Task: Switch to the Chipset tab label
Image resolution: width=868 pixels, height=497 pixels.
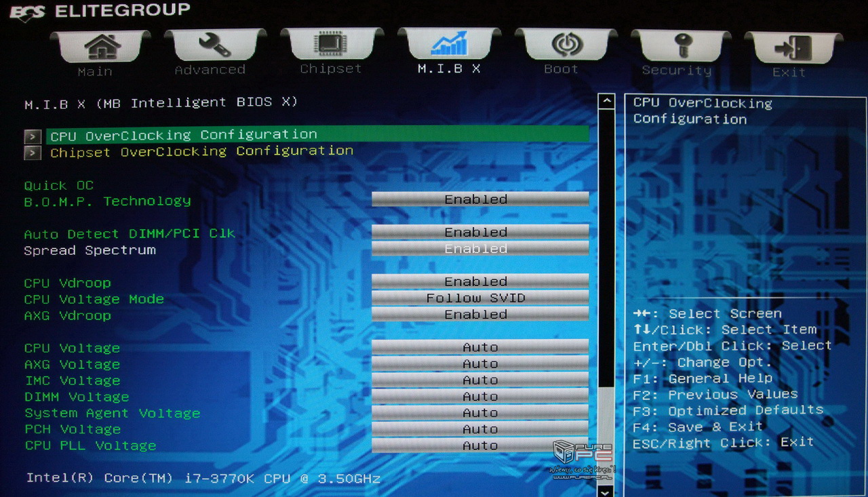Action: tap(331, 68)
